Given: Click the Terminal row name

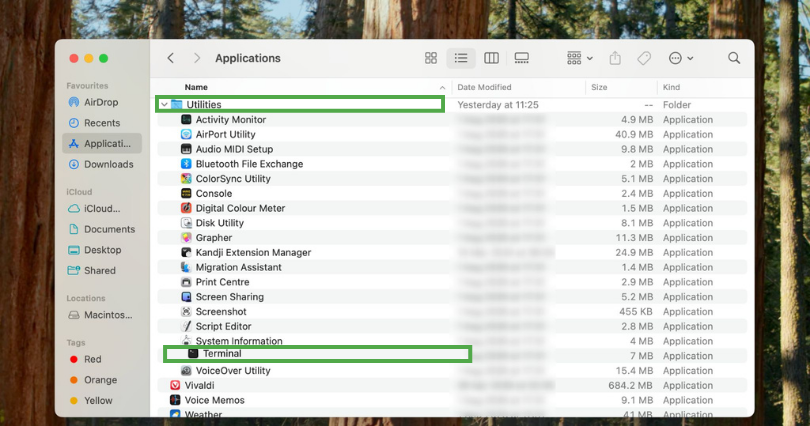Looking at the screenshot, I should [222, 354].
